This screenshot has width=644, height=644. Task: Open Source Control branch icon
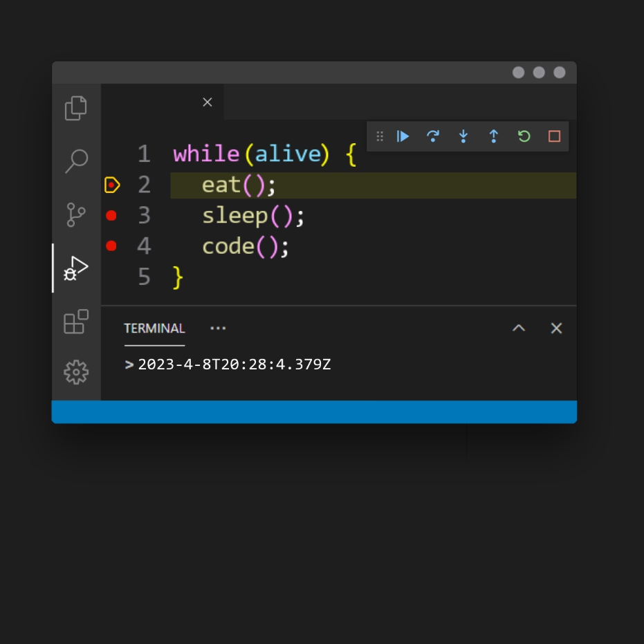[76, 214]
